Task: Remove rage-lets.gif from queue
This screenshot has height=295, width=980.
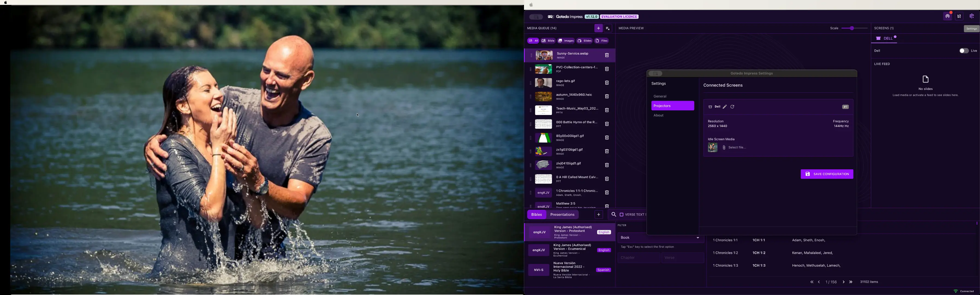Action: point(607,83)
